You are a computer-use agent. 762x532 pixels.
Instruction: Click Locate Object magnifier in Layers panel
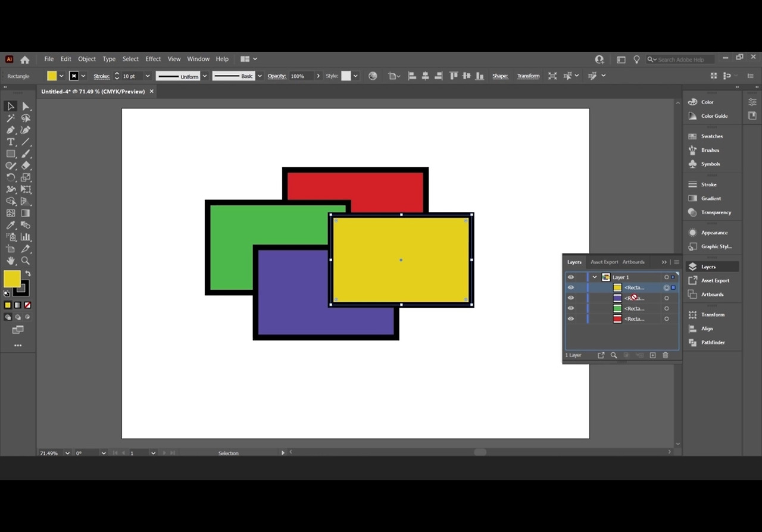[614, 355]
